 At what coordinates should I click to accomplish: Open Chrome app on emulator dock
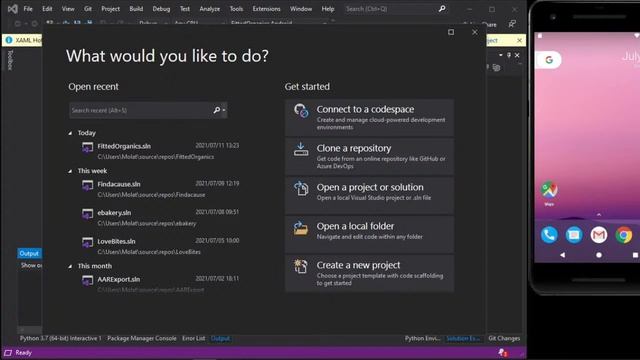(624, 235)
